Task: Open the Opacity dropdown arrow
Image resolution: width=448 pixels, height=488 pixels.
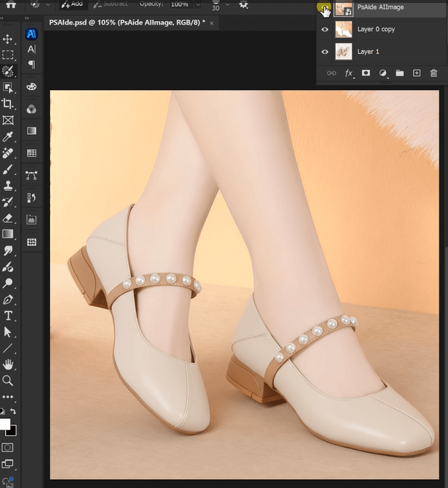Action: [197, 4]
